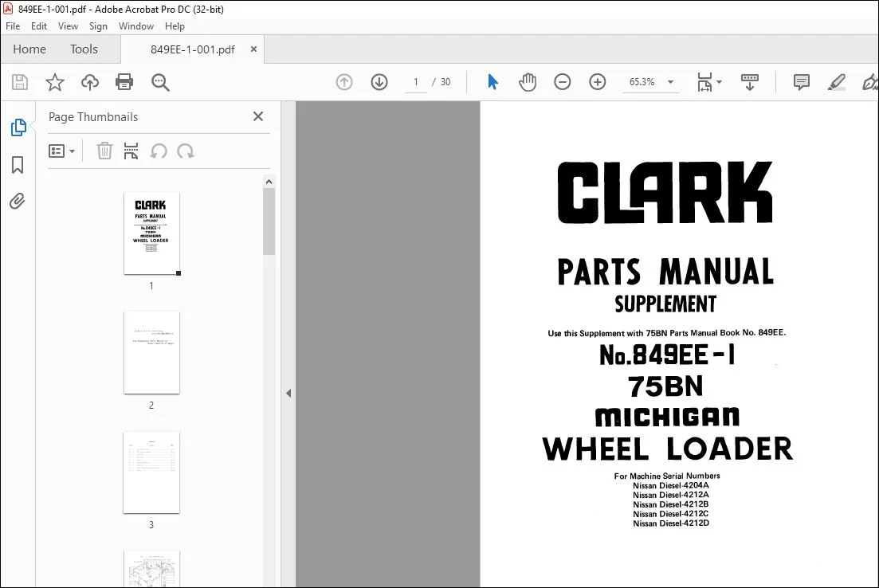Click the 'No.849EE-1' text in document
879x588 pixels.
click(666, 355)
